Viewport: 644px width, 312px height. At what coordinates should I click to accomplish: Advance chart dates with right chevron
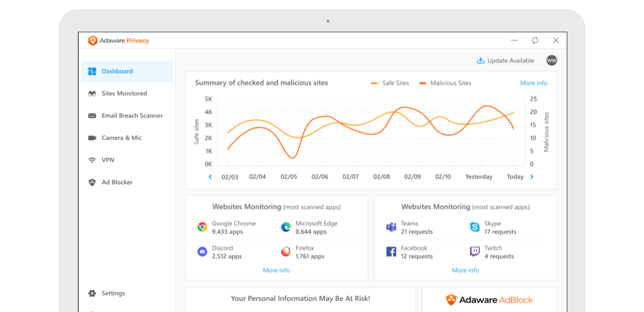532,176
